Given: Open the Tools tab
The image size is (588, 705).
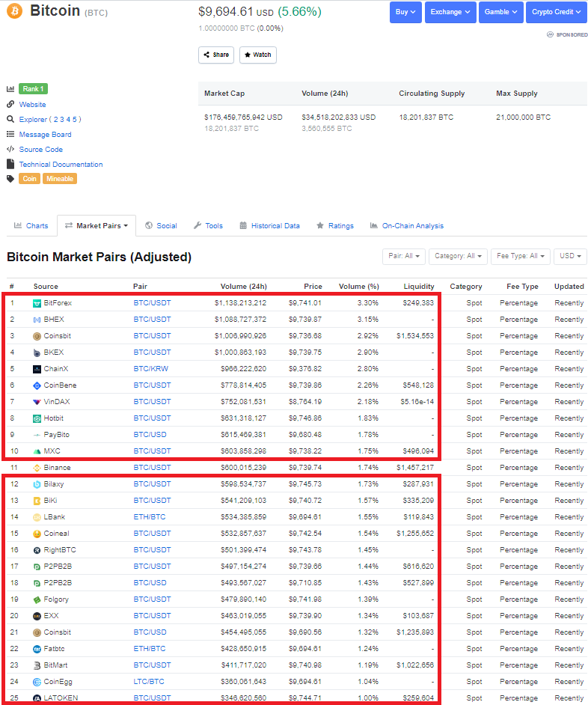Looking at the screenshot, I should pos(208,226).
